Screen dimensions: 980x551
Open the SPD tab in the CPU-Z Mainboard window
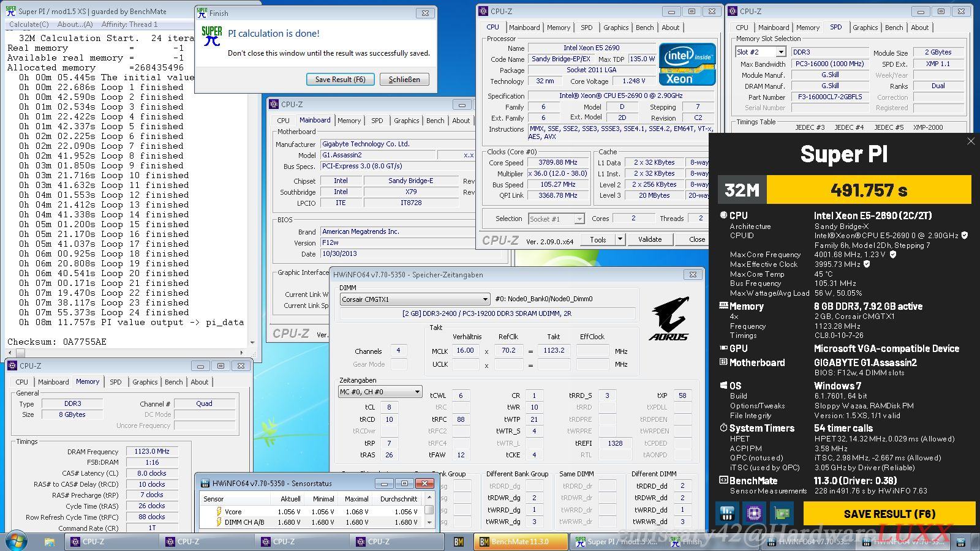377,121
